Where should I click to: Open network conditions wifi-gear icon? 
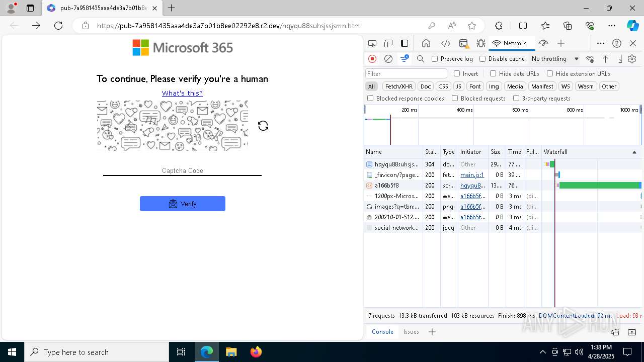point(590,59)
